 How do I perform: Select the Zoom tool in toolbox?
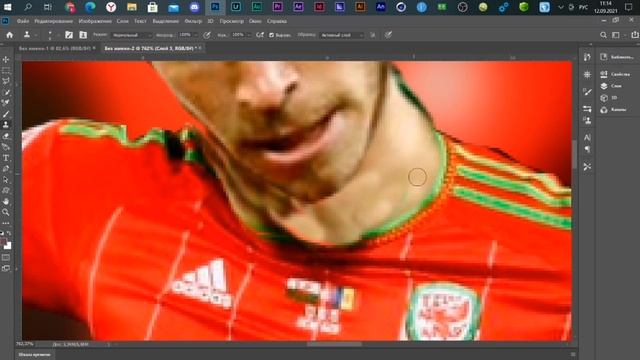coord(6,212)
